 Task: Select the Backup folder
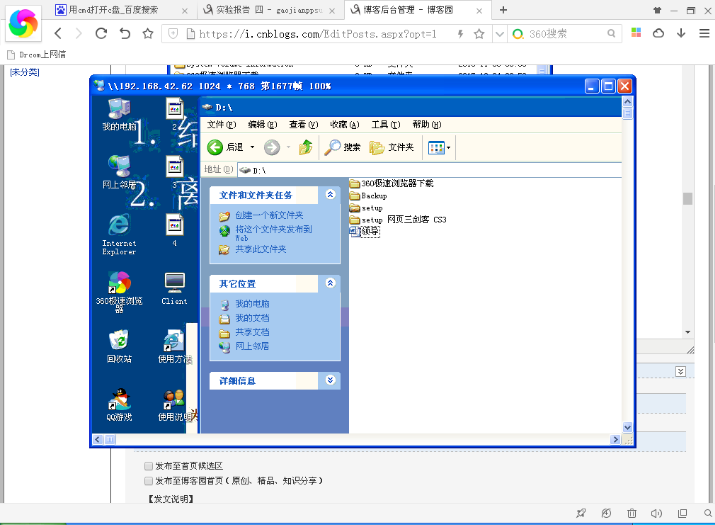[x=368, y=196]
